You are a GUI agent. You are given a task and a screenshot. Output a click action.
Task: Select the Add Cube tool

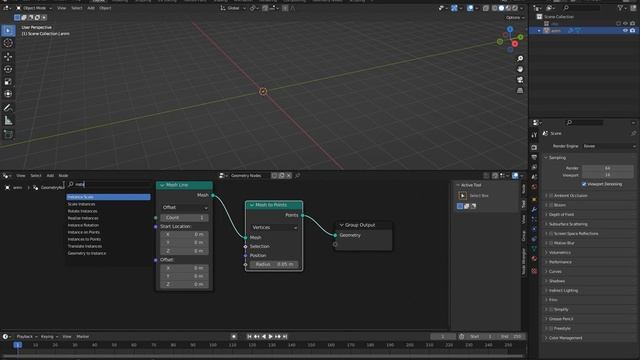pos(8,134)
